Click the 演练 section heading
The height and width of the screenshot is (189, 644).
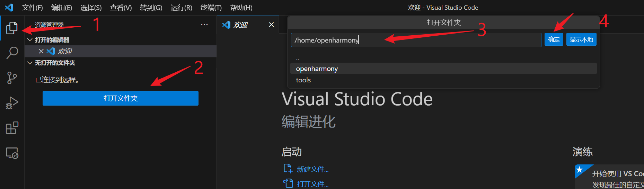(x=582, y=152)
